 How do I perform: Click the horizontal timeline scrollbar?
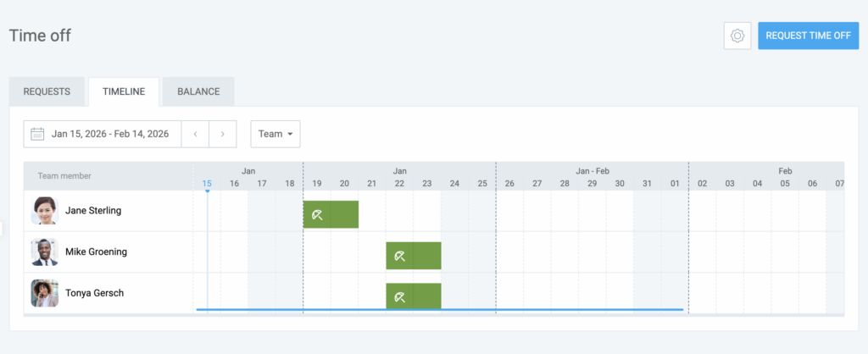(x=439, y=310)
